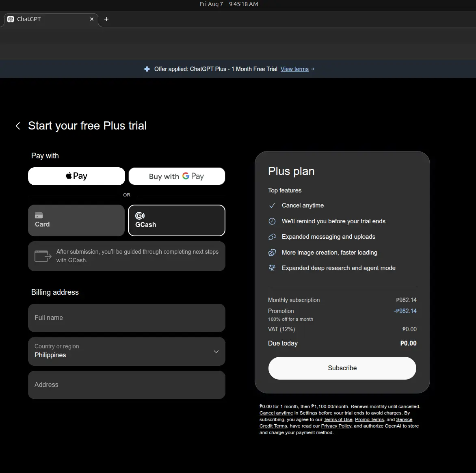The width and height of the screenshot is (476, 473).
Task: Click the redirect icon in GCash notice
Action: [43, 256]
